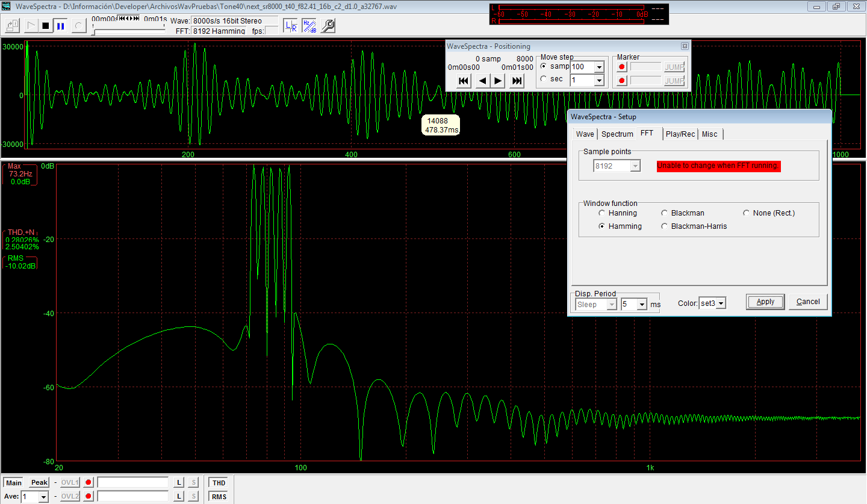The width and height of the screenshot is (867, 504).
Task: Click the OVL2 overlay button
Action: (70, 496)
